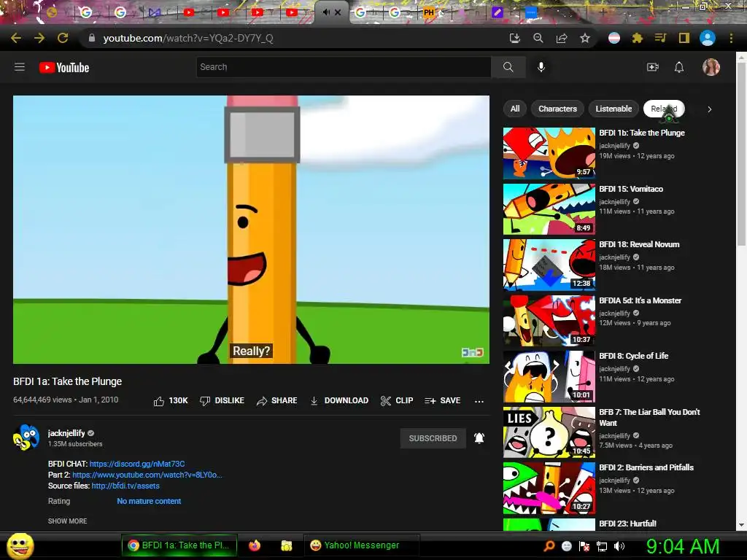Viewport: 747px width, 560px height.
Task: Click in the YouTube Search field
Action: coord(344,67)
